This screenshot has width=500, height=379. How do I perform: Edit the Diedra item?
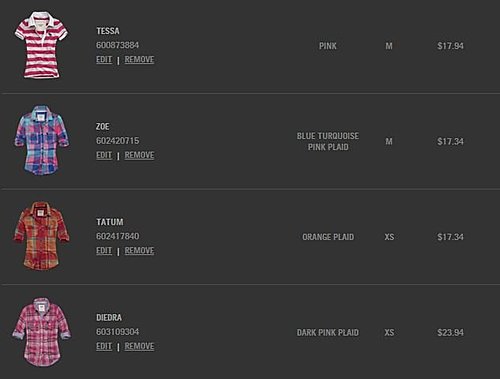click(104, 346)
